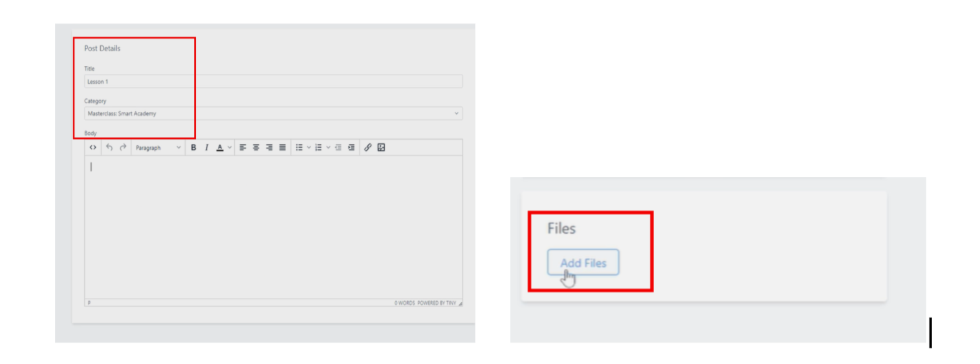Open the text color picker arrow
Viewport: 980px width, 364px height.
tap(229, 148)
